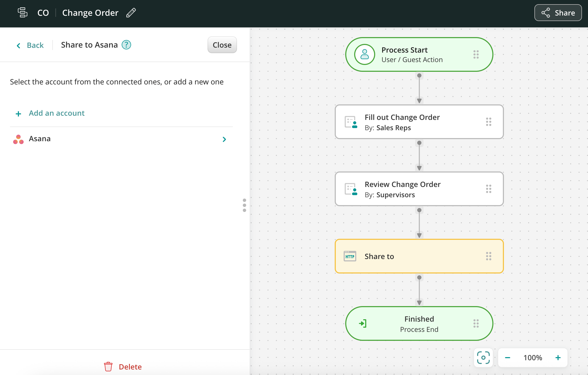The width and height of the screenshot is (588, 375).
Task: Click the user icon in Process Start node
Action: (364, 54)
